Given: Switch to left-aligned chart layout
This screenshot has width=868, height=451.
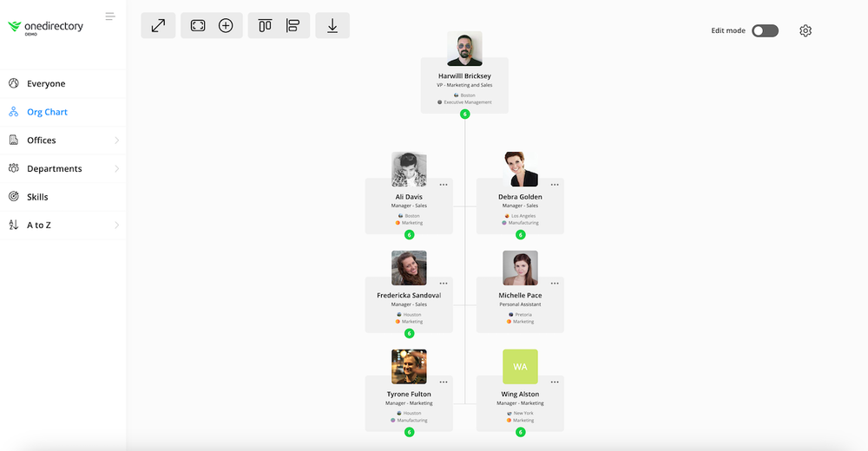Looking at the screenshot, I should (x=293, y=26).
